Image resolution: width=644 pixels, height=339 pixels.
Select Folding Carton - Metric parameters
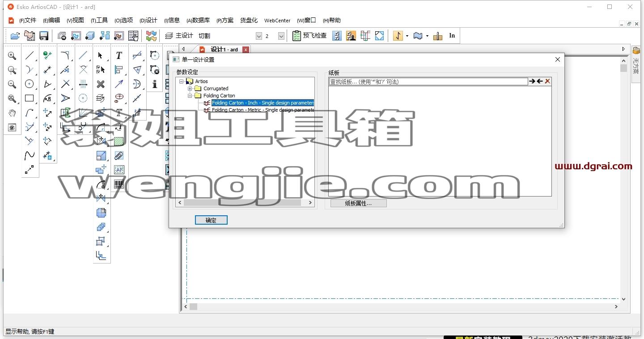point(263,110)
